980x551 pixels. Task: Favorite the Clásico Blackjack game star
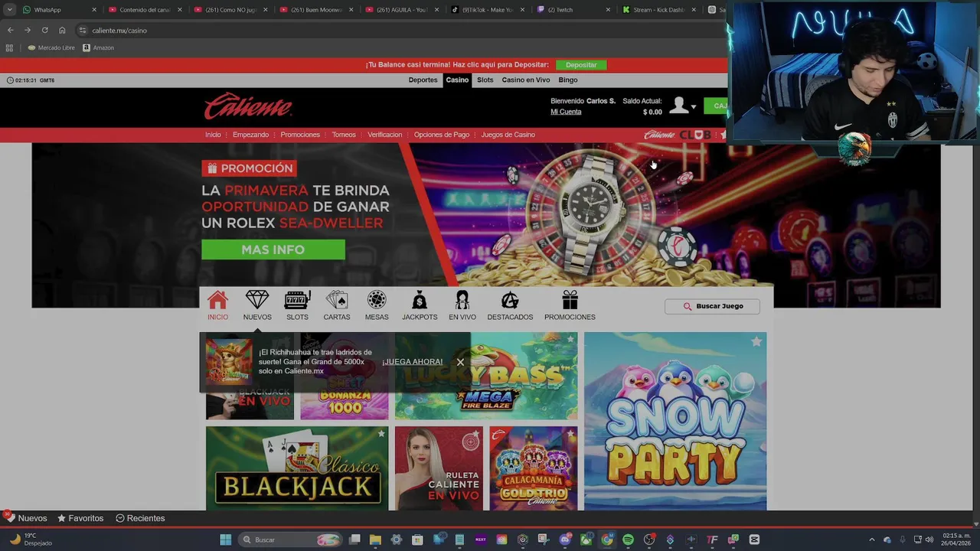click(x=381, y=434)
